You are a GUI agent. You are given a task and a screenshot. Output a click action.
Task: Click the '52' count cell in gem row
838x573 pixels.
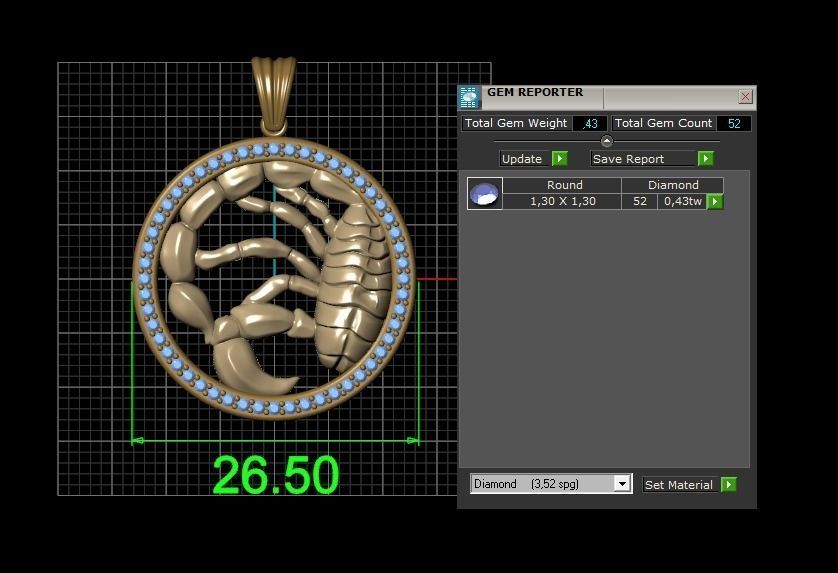(640, 202)
